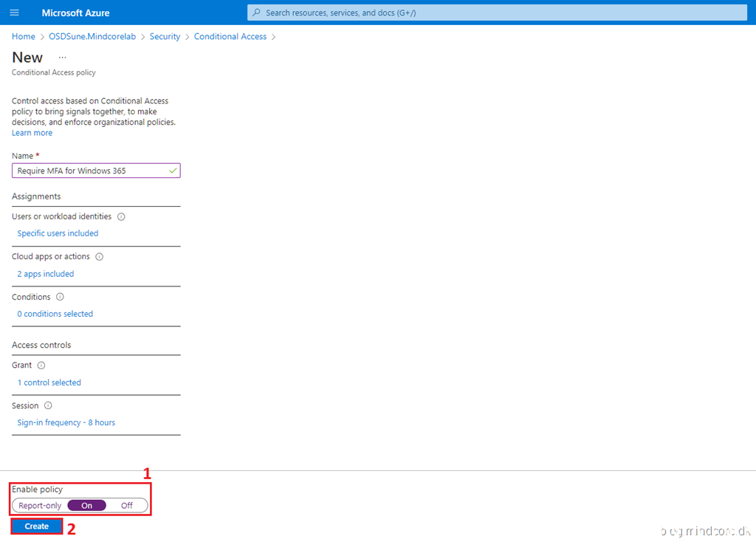Screen dimensions: 756x539
Task: Set Enable policy to On
Action: click(86, 506)
